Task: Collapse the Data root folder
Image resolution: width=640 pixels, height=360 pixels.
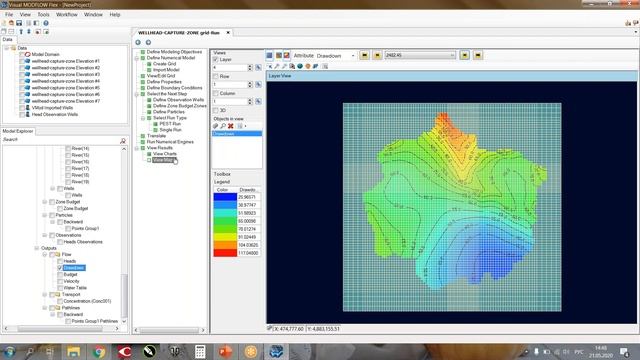Action: coord(7,48)
